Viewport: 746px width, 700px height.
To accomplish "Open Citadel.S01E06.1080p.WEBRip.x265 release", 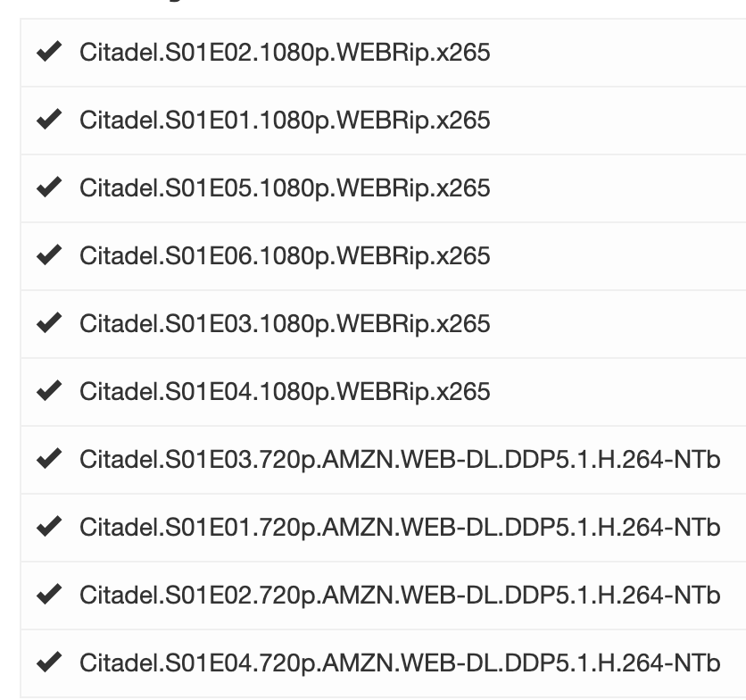I will click(285, 256).
